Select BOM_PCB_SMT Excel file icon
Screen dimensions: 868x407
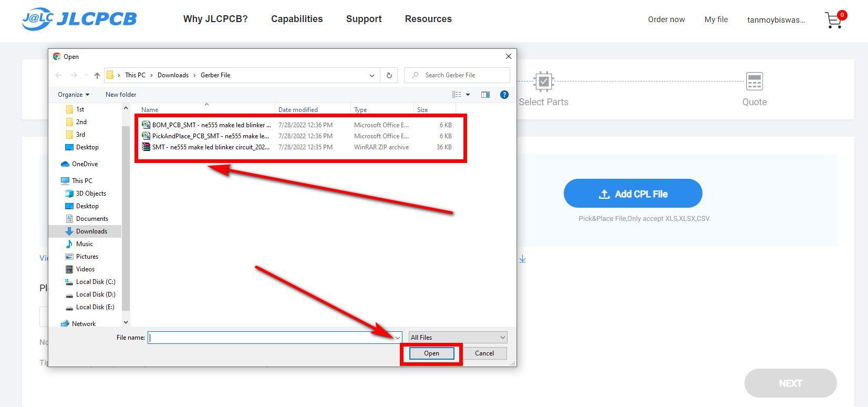coord(146,125)
